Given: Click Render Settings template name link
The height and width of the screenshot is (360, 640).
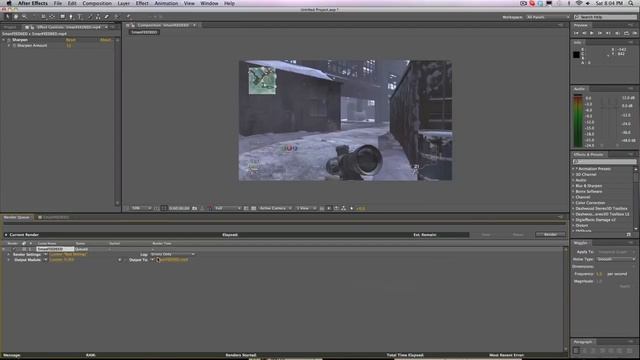Looking at the screenshot, I should pyautogui.click(x=68, y=254).
